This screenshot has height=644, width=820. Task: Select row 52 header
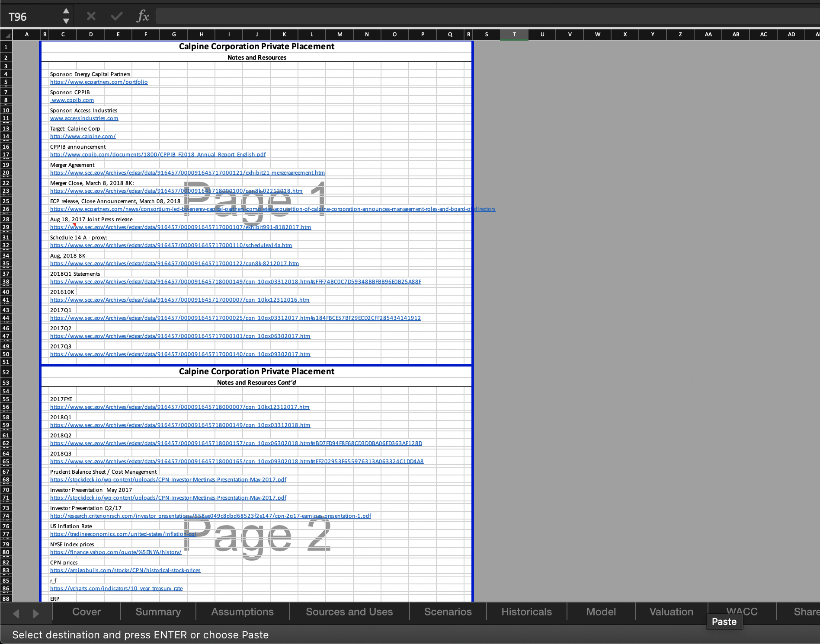click(6, 372)
